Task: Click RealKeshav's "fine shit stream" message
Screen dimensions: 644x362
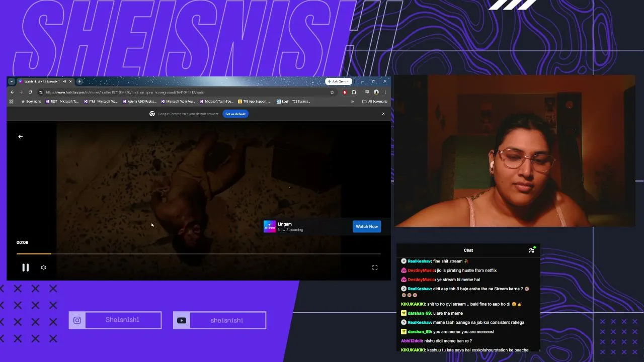Action: tap(435, 261)
